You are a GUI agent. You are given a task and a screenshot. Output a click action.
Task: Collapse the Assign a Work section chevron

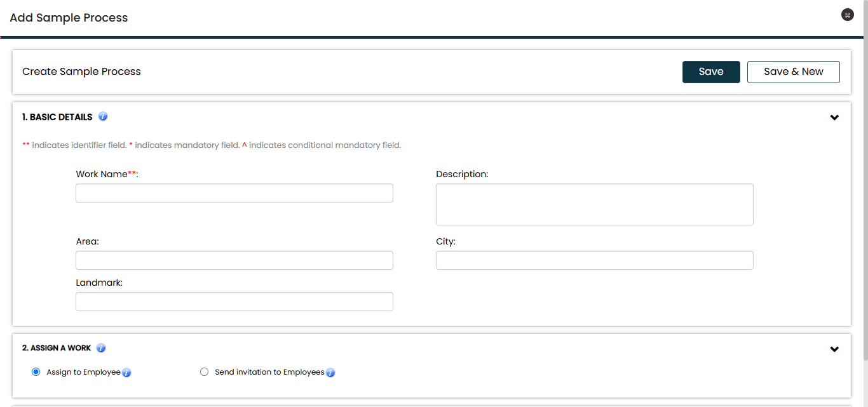[834, 349]
